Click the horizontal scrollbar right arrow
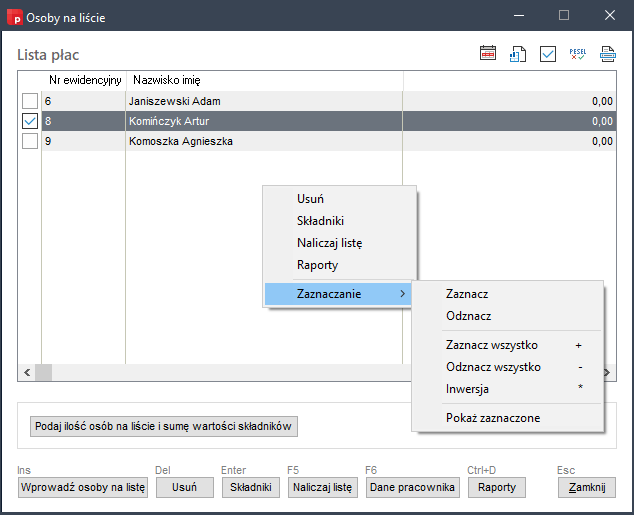This screenshot has width=634, height=515. (607, 372)
